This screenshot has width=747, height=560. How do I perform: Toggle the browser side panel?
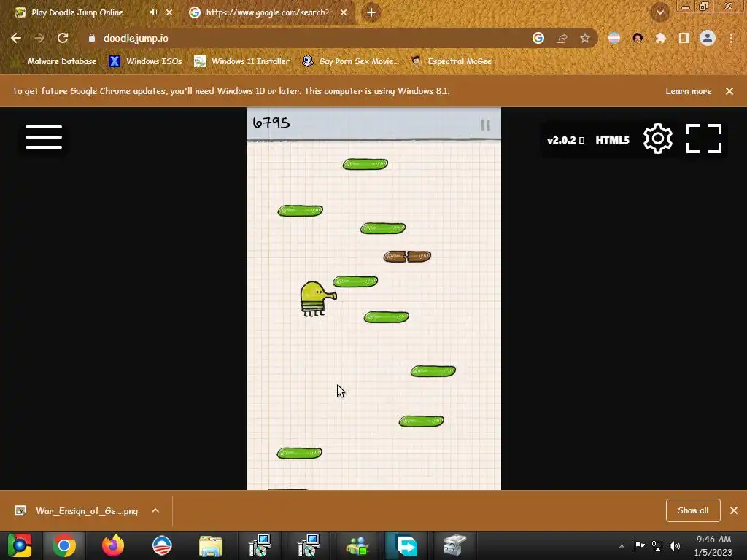(684, 38)
